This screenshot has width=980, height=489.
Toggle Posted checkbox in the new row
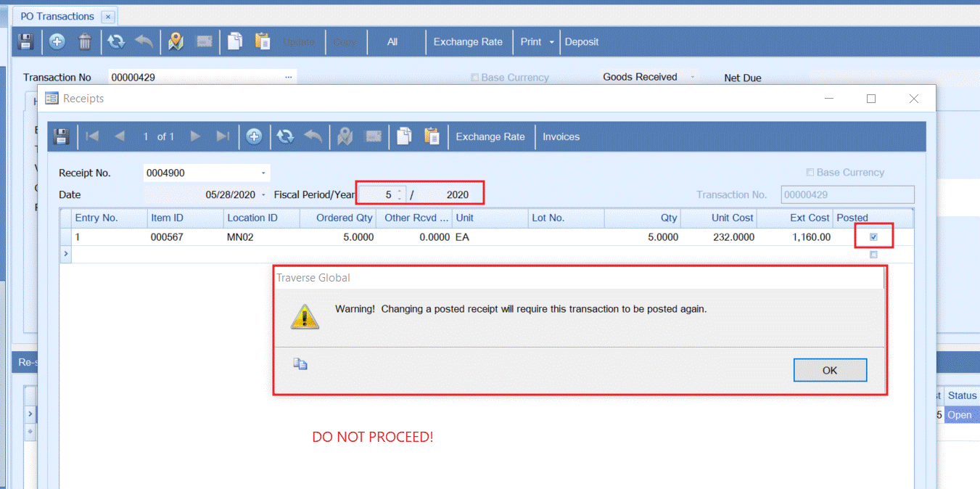click(x=873, y=255)
